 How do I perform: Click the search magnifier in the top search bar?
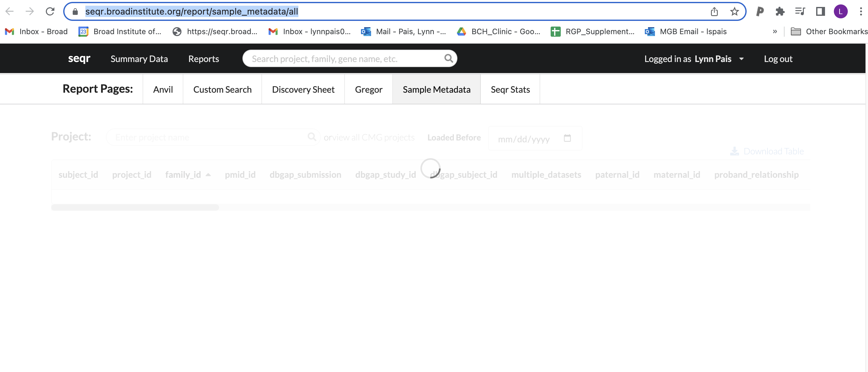[449, 58]
